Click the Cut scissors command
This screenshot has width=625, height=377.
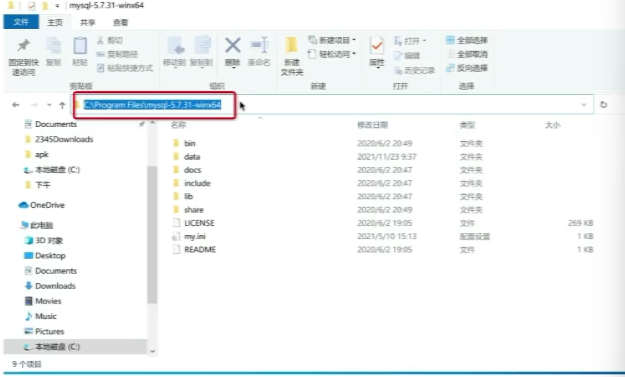[x=109, y=40]
